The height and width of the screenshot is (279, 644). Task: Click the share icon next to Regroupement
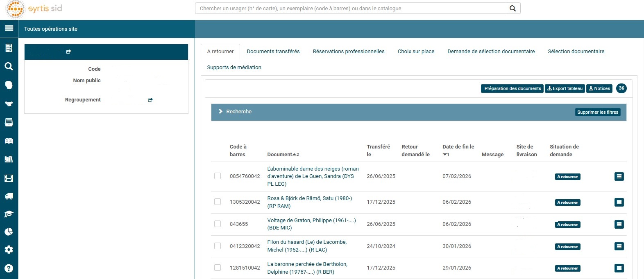(x=150, y=100)
